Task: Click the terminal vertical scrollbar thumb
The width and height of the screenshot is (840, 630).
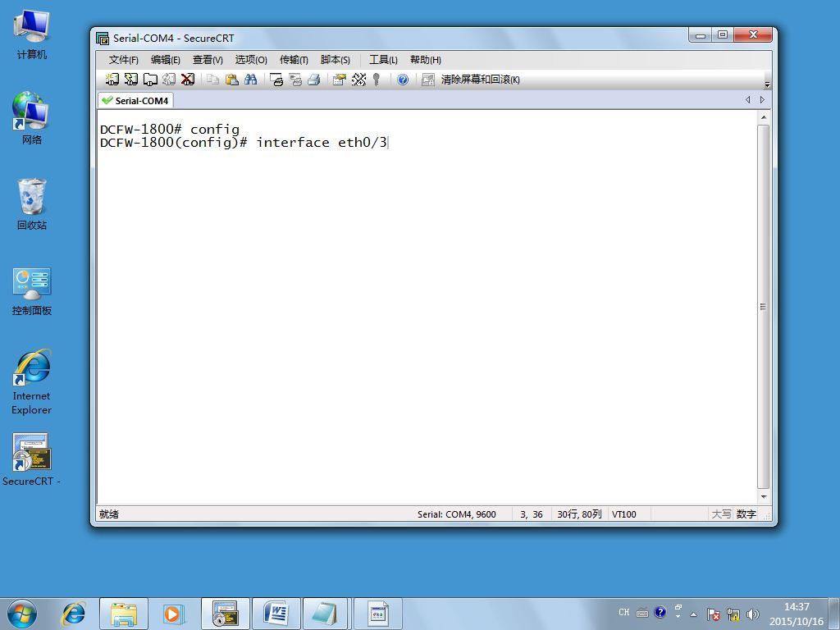Action: point(764,307)
